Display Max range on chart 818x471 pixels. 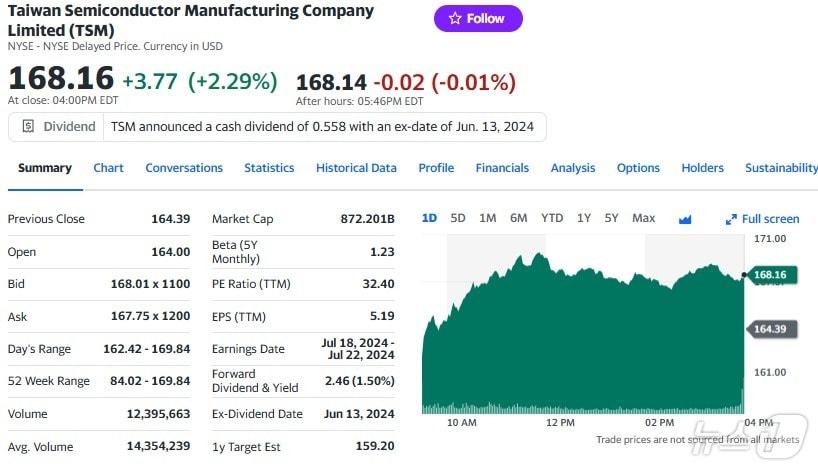click(x=644, y=218)
